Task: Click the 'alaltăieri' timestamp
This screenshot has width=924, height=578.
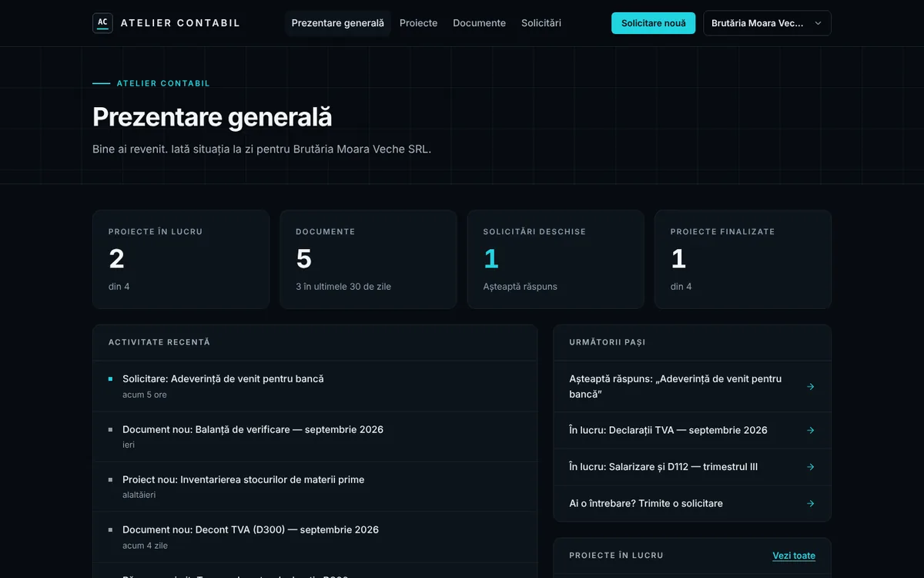Action: 139,495
